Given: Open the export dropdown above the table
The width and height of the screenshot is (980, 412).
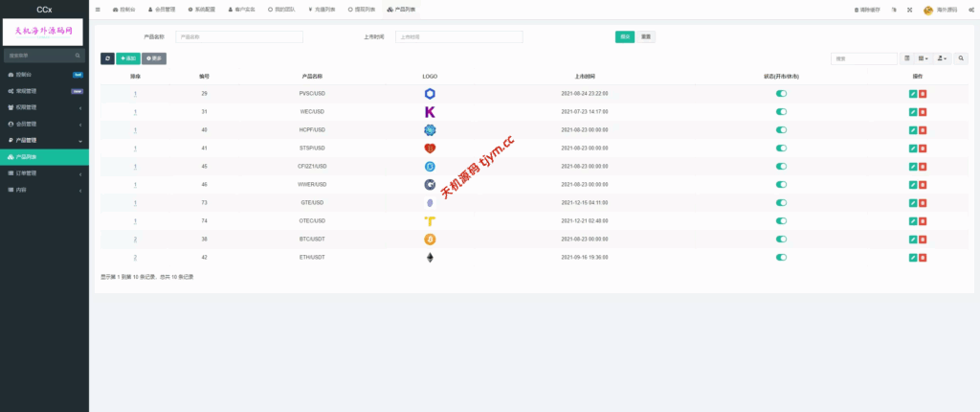Looking at the screenshot, I should pyautogui.click(x=943, y=58).
